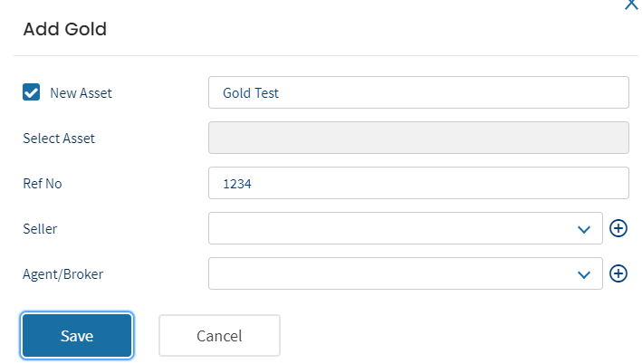Click the Select Asset label
The width and height of the screenshot is (642, 364).
point(59,139)
